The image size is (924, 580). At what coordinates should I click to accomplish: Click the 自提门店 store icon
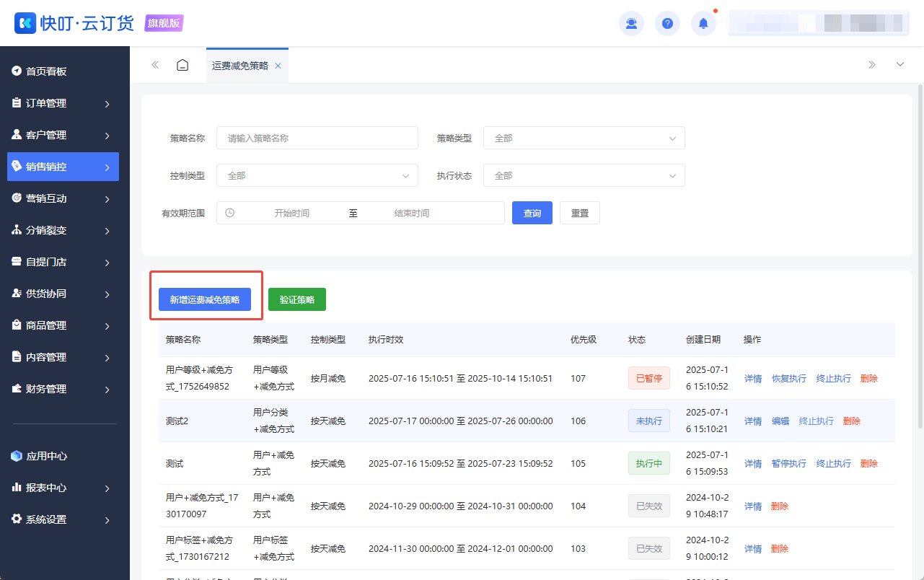(17, 261)
